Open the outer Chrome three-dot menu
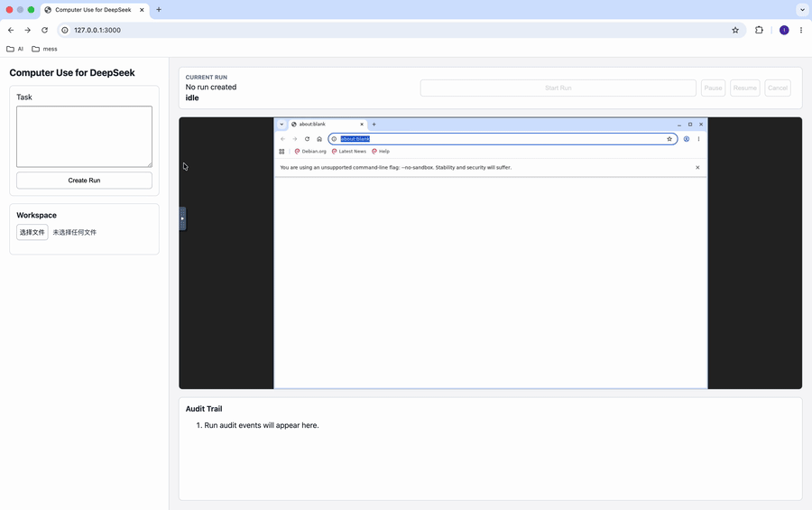The height and width of the screenshot is (510, 812). coord(801,30)
